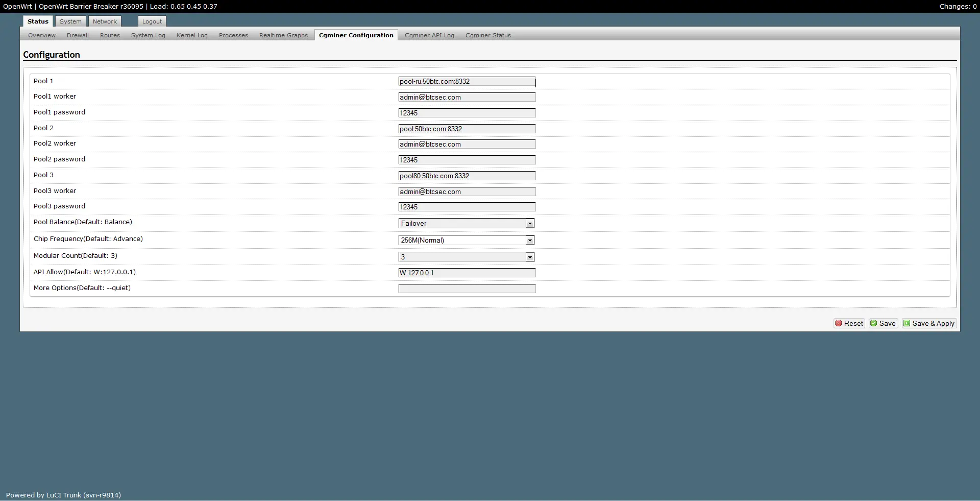The width and height of the screenshot is (980, 501).
Task: Click the Changes: 0 indicator
Action: click(958, 6)
